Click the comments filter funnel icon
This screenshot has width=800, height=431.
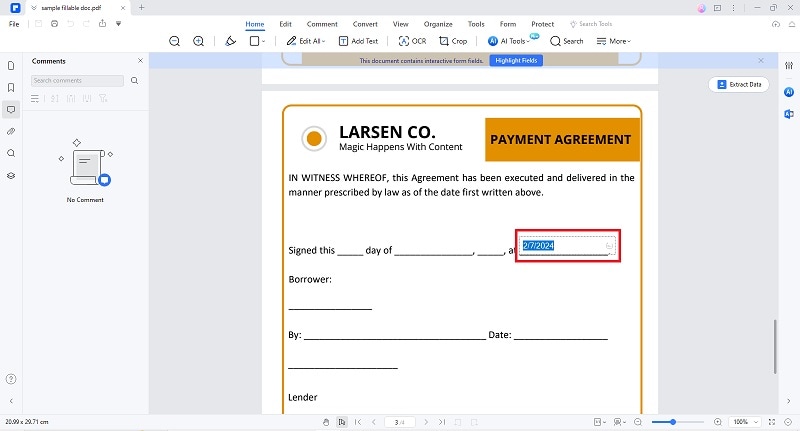point(103,98)
